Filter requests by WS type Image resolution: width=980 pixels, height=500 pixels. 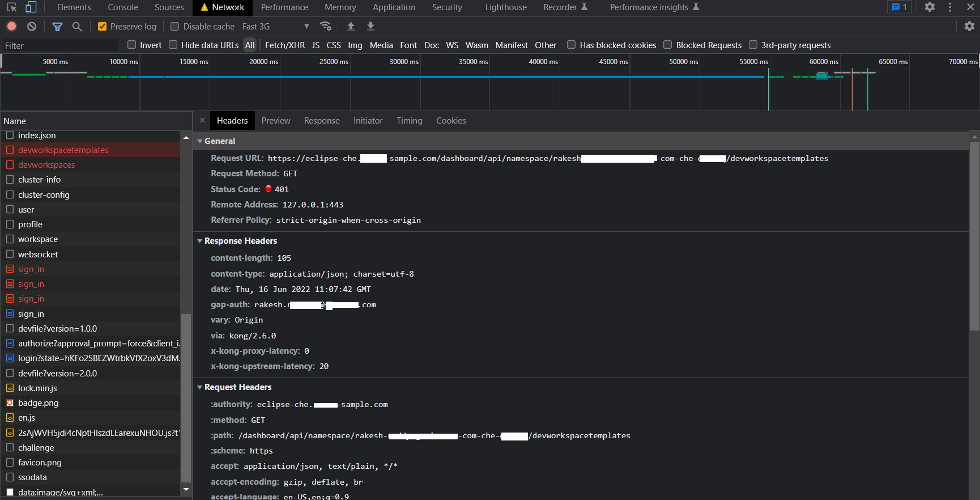click(x=452, y=45)
